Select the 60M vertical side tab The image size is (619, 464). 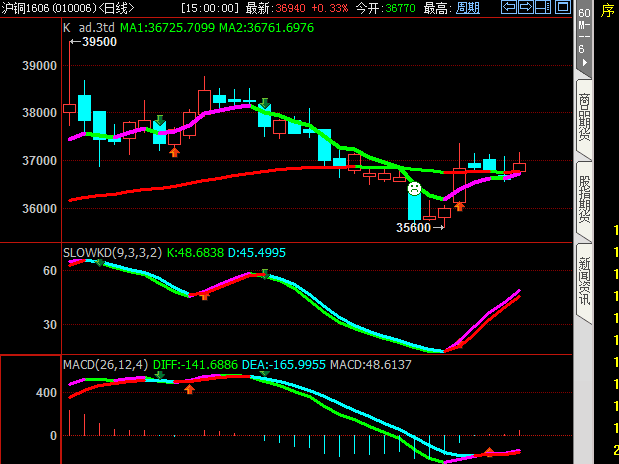(584, 36)
